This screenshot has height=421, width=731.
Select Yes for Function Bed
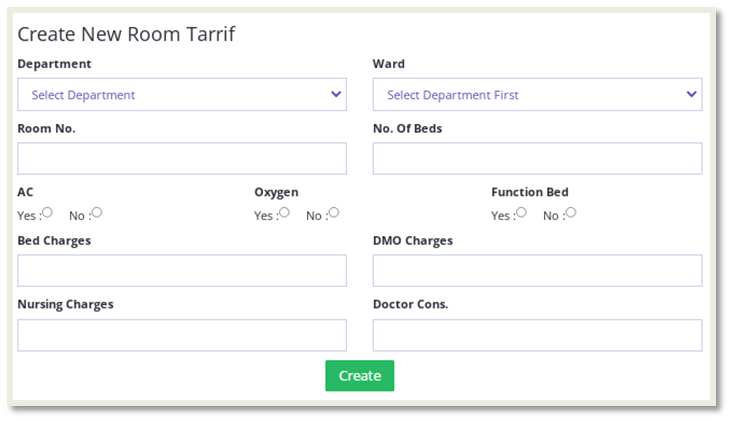(x=521, y=213)
